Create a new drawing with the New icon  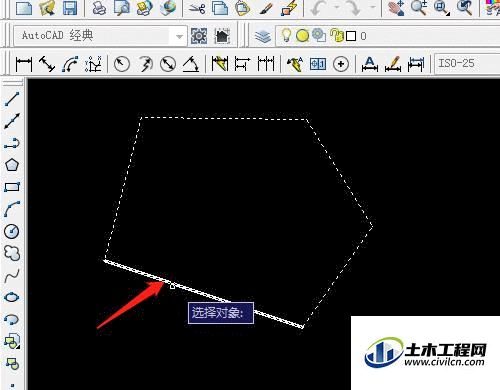click(24, 7)
